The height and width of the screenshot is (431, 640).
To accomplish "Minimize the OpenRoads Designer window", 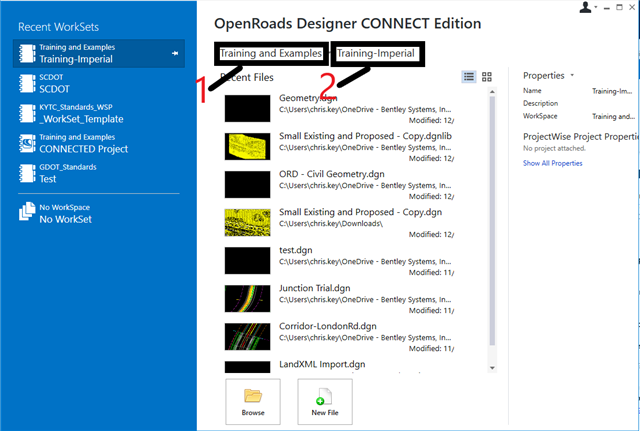I will [x=607, y=8].
